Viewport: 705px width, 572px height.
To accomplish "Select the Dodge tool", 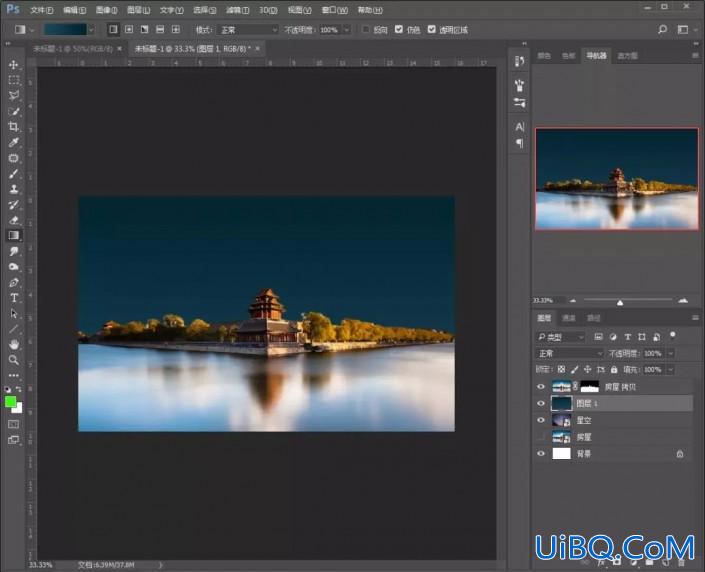I will pos(13,267).
